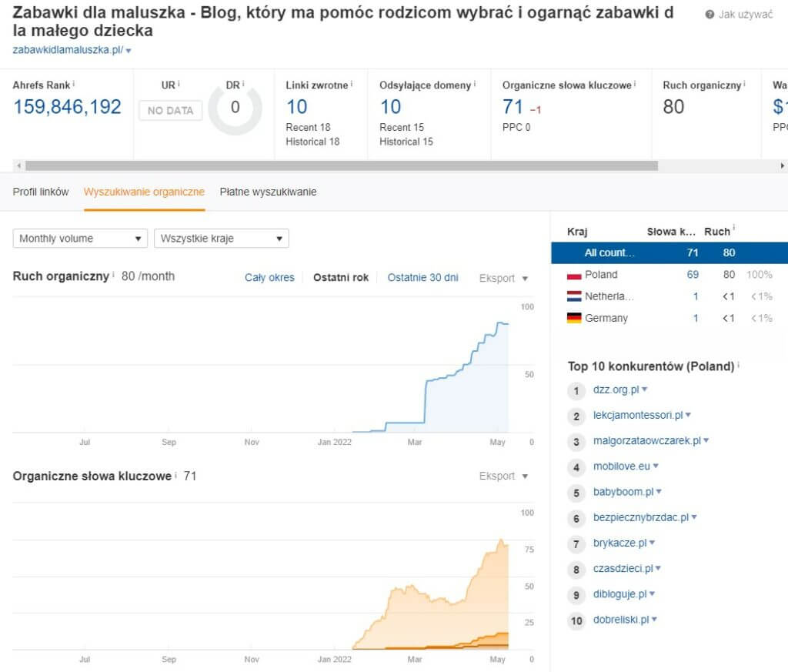
Task: Select Ostatni rok time range
Action: (341, 277)
